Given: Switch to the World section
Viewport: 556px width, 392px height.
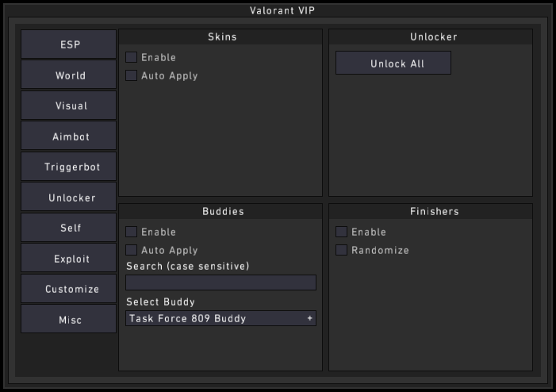Looking at the screenshot, I should coord(69,75).
